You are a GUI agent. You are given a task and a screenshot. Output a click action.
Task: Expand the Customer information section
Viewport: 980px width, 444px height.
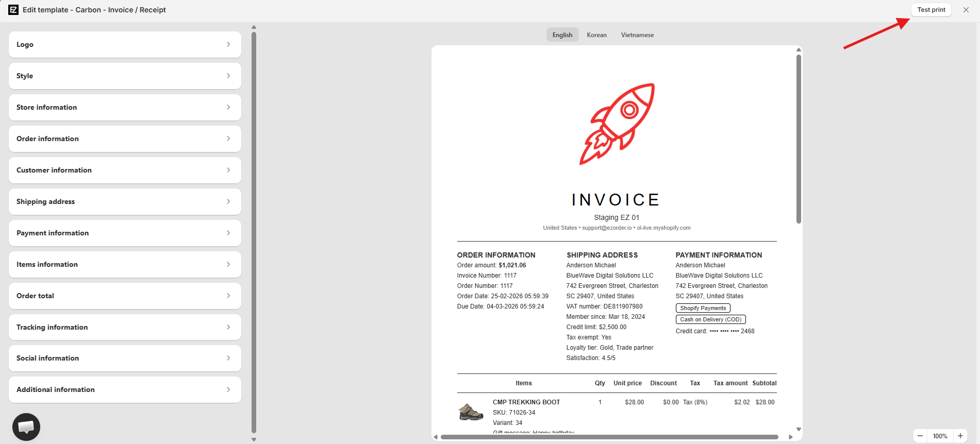125,170
